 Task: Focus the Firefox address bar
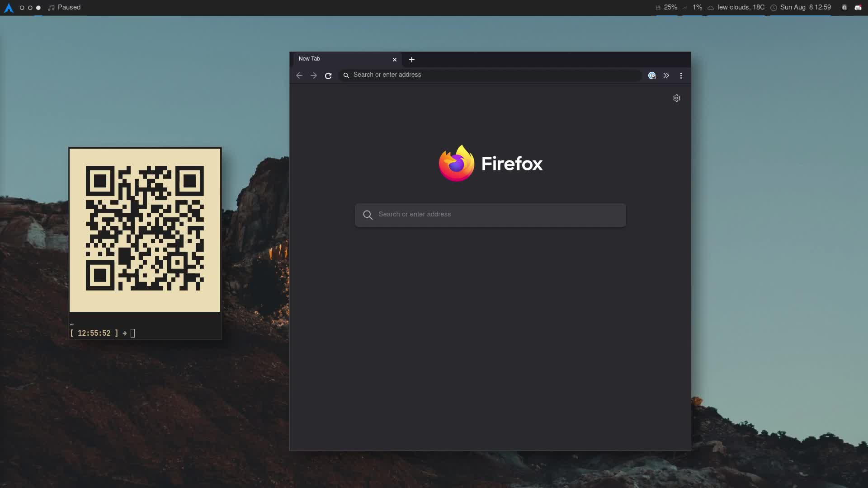tap(490, 75)
